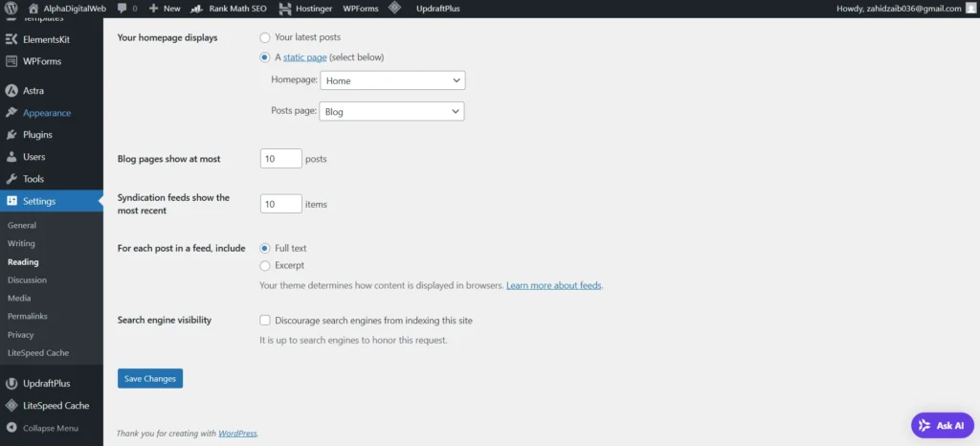Click the Astra logo icon
This screenshot has width=980, height=446.
(11, 91)
